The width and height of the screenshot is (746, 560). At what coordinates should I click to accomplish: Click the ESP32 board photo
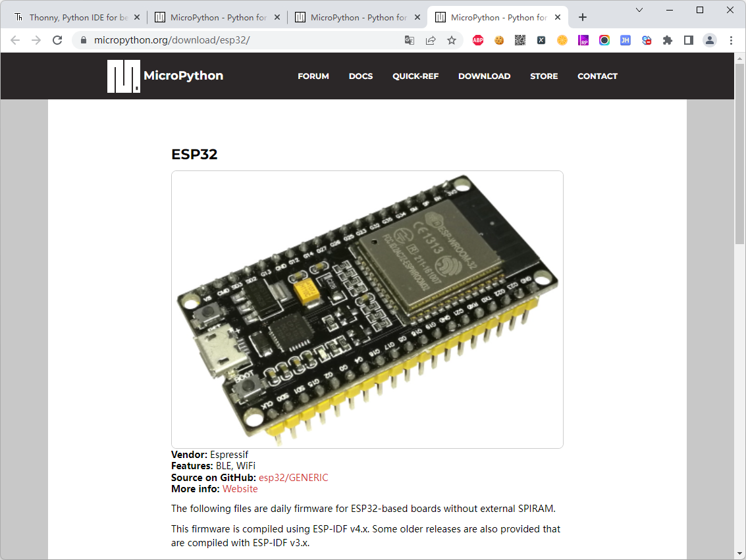click(367, 309)
